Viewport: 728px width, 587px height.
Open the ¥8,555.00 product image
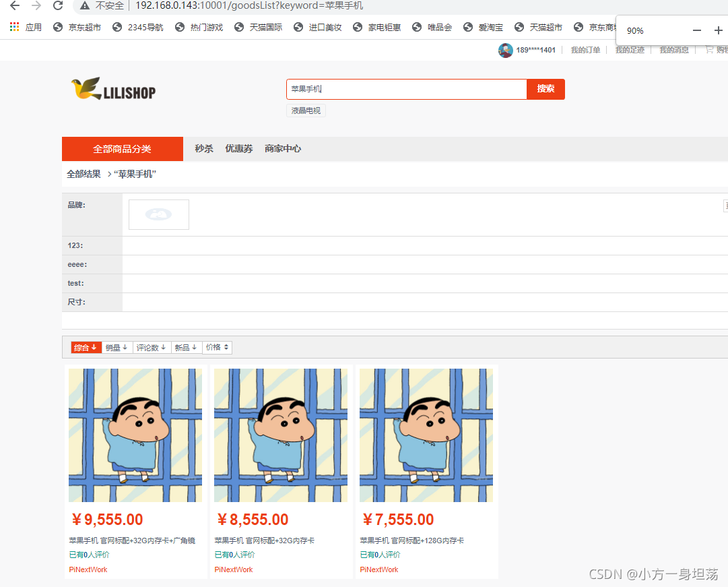[x=280, y=435]
